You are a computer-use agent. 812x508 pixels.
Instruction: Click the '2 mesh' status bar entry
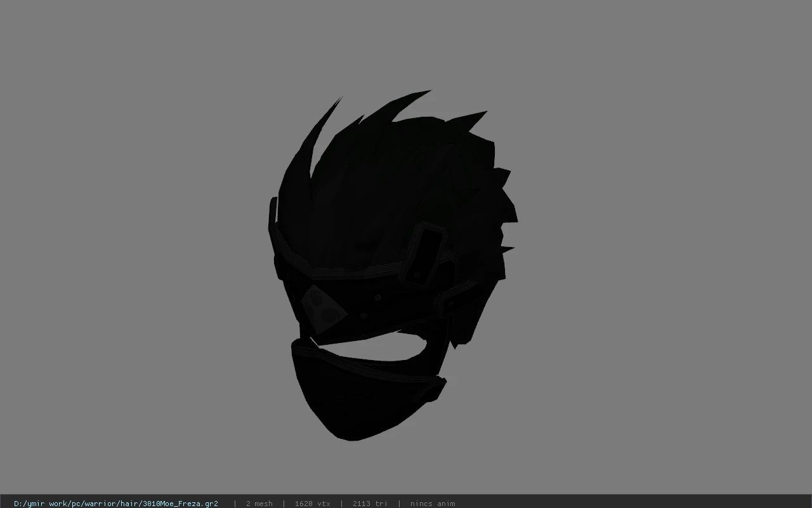coord(259,504)
